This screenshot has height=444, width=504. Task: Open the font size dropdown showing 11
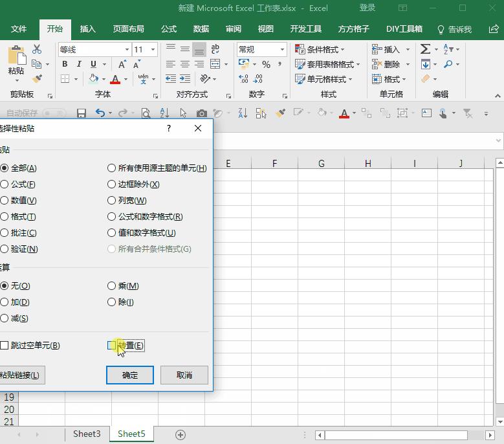tap(153, 49)
